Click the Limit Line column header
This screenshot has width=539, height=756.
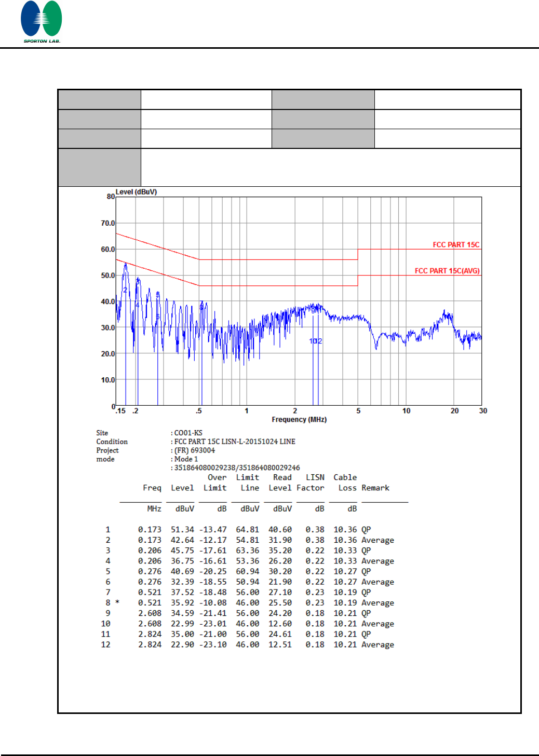pos(248,483)
